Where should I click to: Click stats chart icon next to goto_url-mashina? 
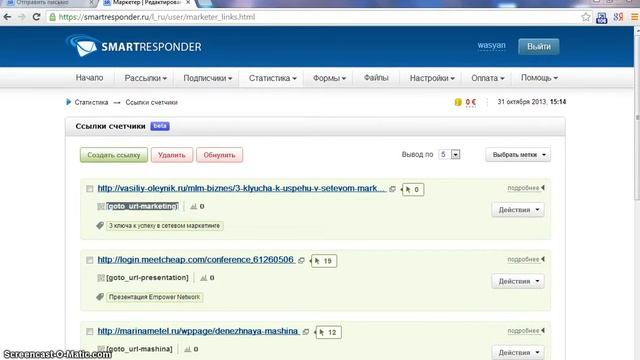(x=187, y=349)
